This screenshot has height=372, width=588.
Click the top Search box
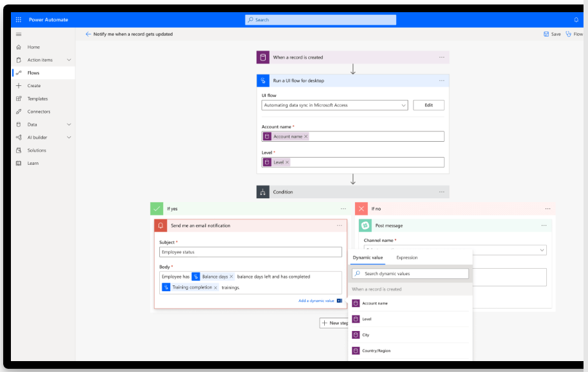(x=320, y=20)
